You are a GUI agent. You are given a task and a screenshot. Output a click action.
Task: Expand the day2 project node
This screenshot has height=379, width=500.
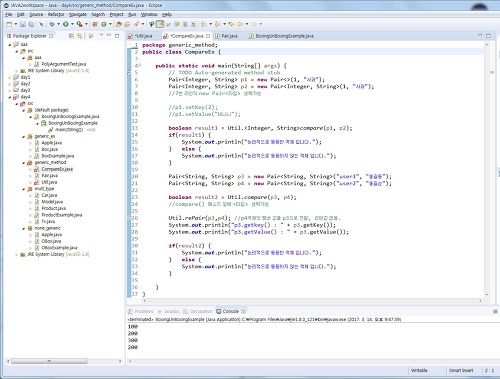(10, 84)
